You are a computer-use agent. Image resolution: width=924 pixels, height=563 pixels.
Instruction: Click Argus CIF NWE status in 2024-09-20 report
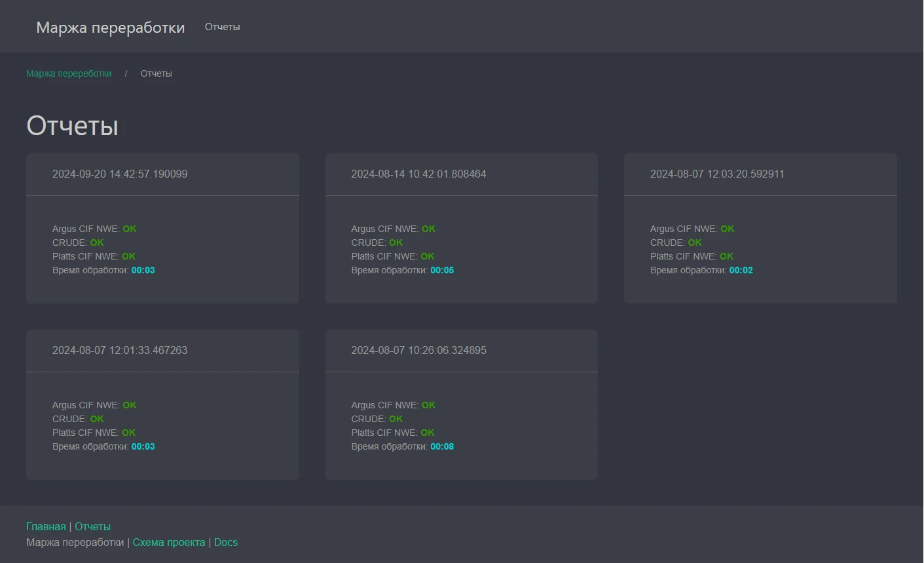coord(130,229)
